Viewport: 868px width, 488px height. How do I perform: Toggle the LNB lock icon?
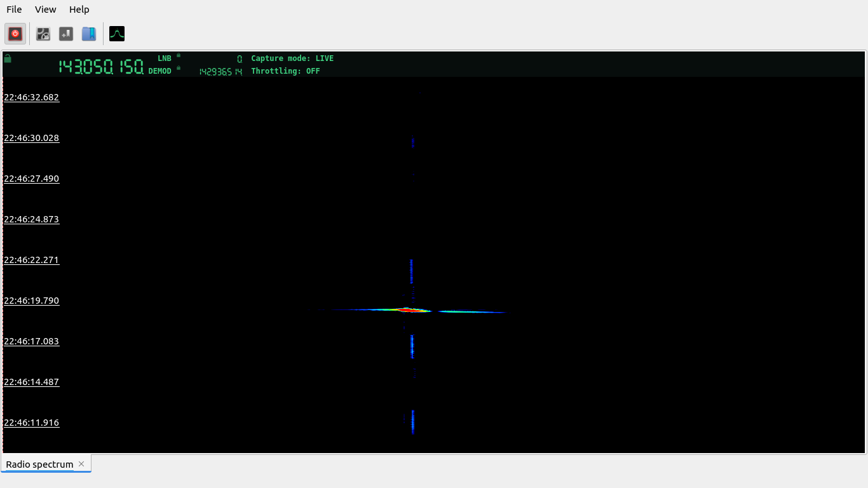tap(179, 55)
